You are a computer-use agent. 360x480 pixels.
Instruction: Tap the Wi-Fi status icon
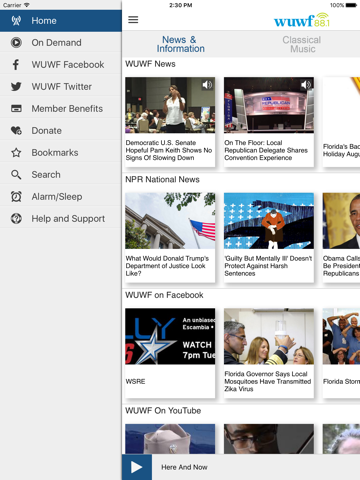pos(27,5)
